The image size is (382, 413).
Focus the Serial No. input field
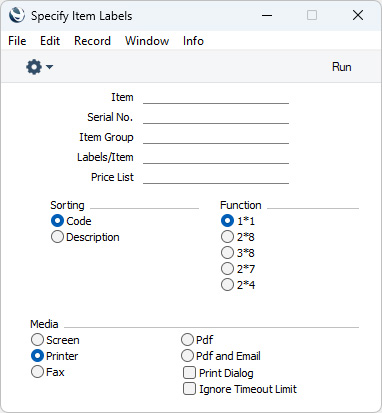[x=216, y=117]
